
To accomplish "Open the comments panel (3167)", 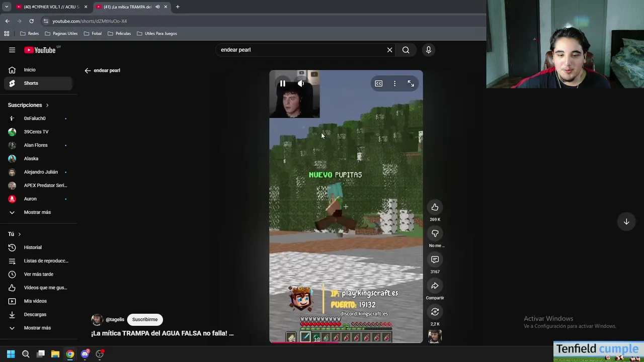I will [x=435, y=259].
